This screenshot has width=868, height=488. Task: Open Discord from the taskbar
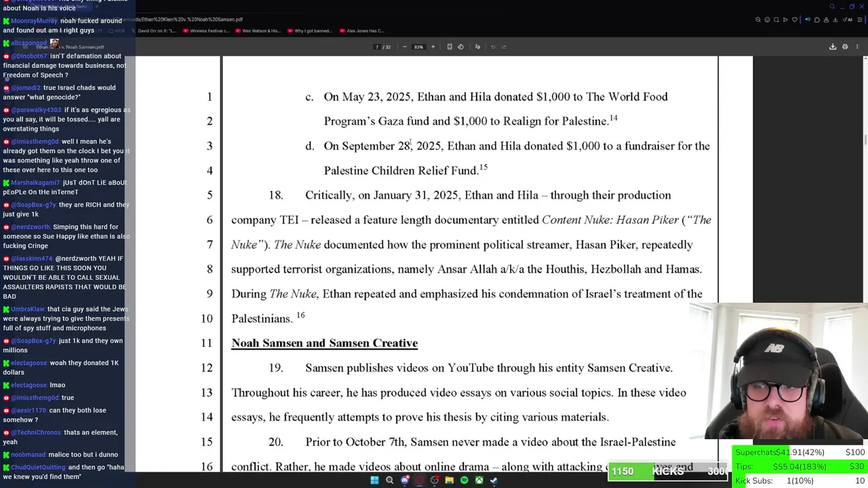click(405, 480)
